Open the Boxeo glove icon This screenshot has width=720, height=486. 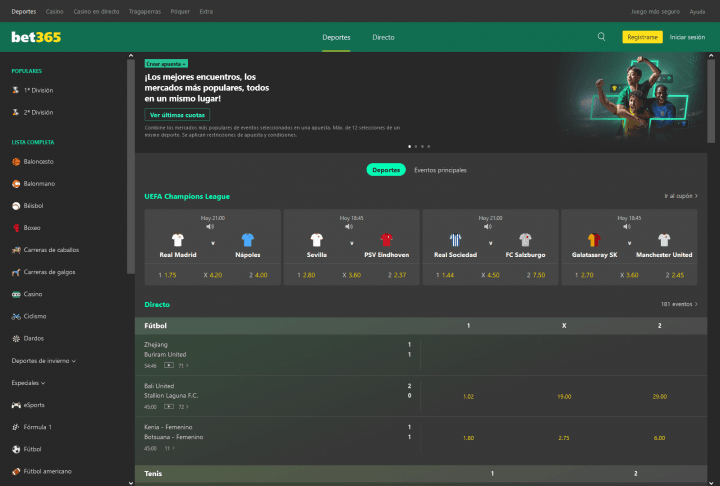[x=16, y=228]
